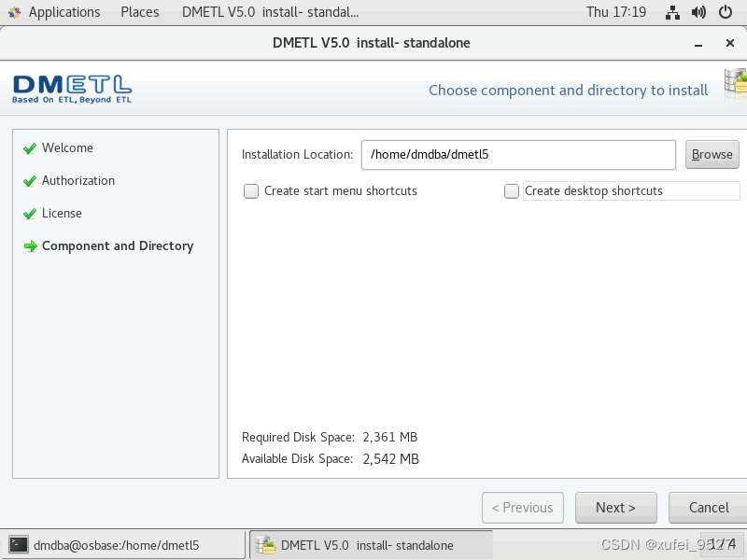Enable Create start menu shortcuts
This screenshot has width=747, height=560.
coord(251,190)
